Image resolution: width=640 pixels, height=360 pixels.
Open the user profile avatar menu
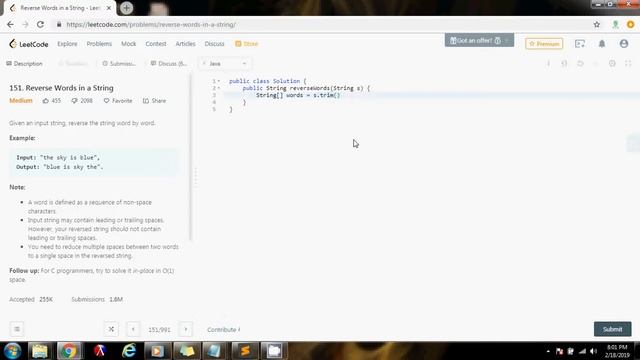624,44
